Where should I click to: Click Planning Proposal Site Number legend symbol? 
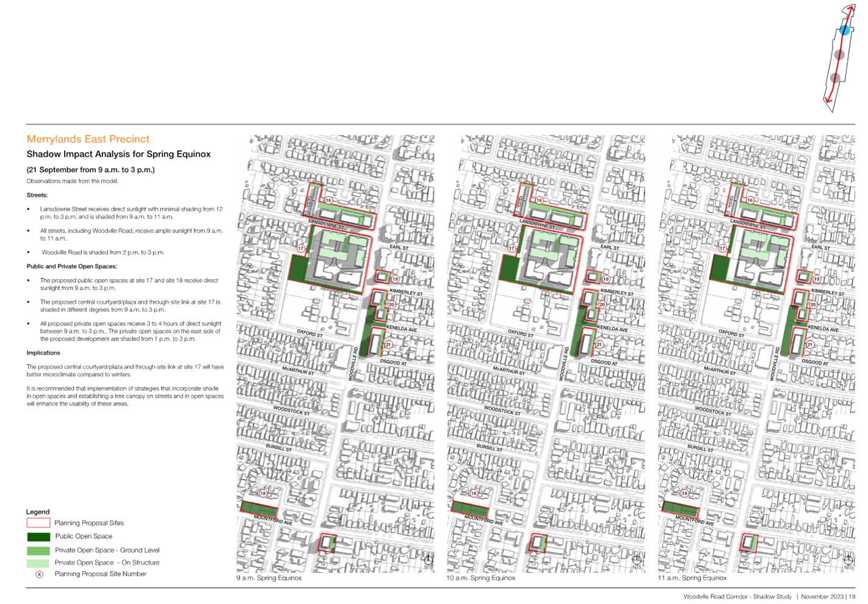point(39,575)
